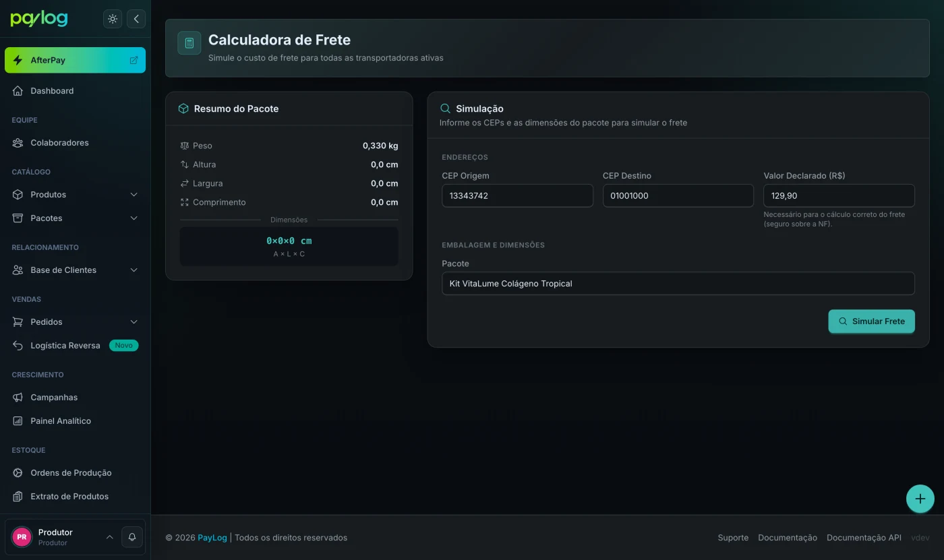
Task: Click the Simular Frete button
Action: coord(871,321)
